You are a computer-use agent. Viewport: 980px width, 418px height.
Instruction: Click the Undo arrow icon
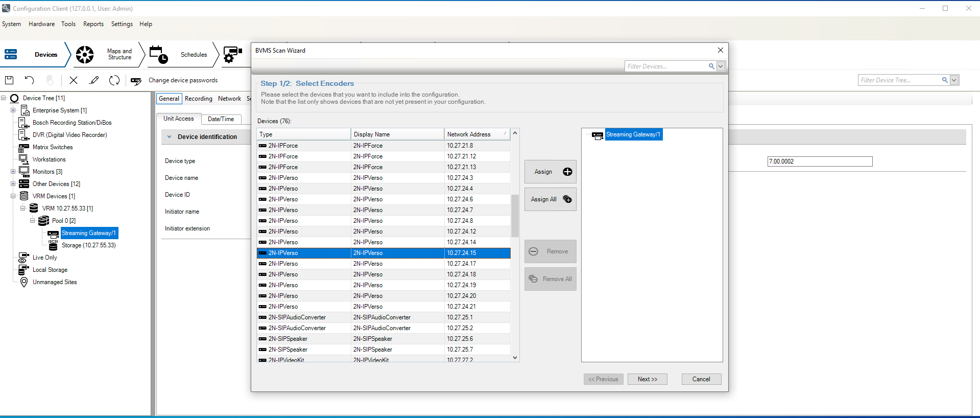tap(29, 80)
